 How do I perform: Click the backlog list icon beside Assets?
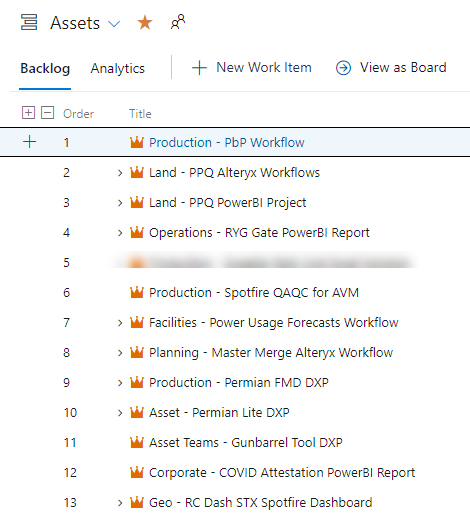click(29, 22)
